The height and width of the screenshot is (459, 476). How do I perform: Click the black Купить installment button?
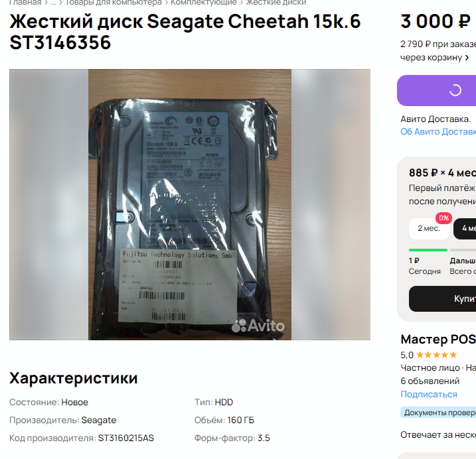(x=442, y=298)
